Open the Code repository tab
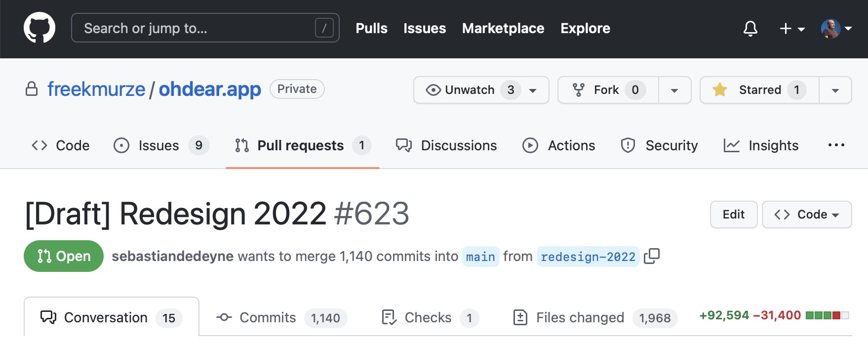 [60, 145]
